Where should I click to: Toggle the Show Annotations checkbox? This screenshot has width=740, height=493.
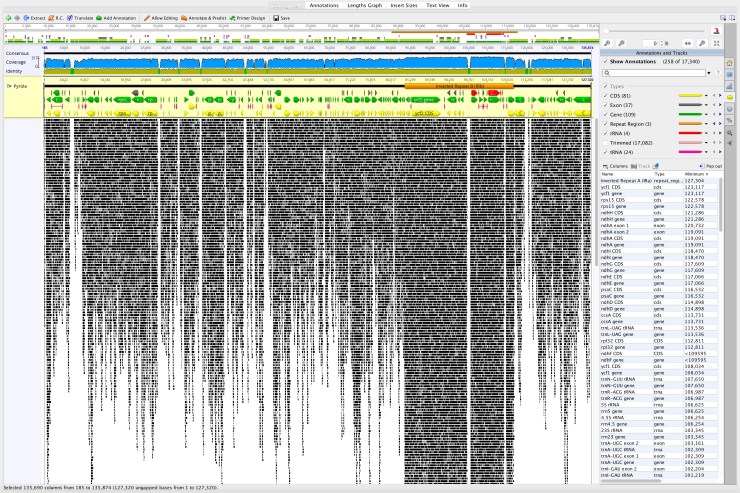tap(605, 61)
